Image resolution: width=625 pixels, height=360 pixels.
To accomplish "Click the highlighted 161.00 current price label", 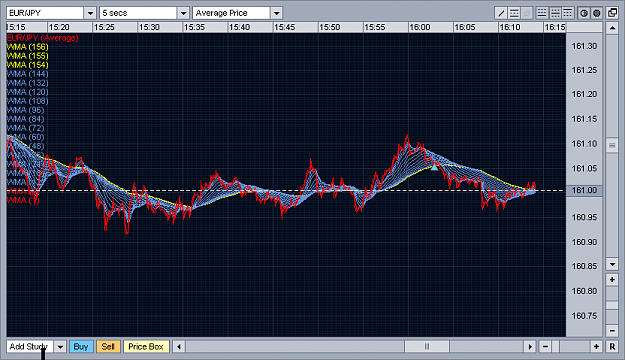I will point(584,191).
